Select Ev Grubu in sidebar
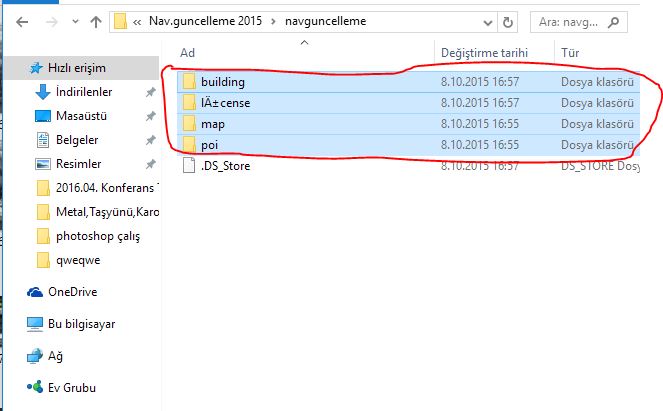This screenshot has height=411, width=663. (x=71, y=388)
